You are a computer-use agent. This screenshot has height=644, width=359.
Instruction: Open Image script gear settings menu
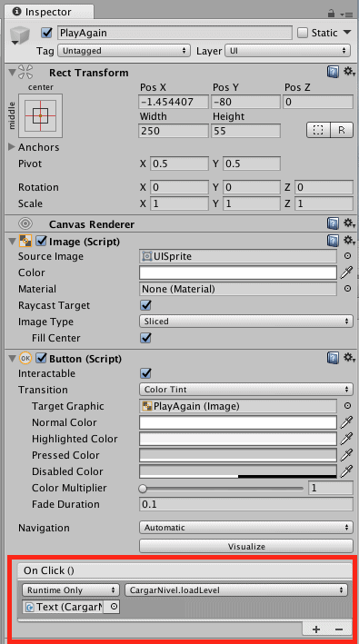[349, 241]
